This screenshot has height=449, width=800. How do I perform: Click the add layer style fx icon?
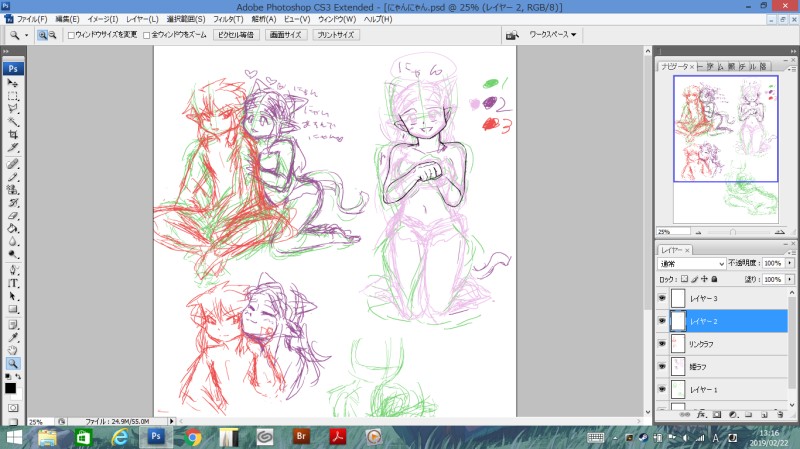[702, 415]
